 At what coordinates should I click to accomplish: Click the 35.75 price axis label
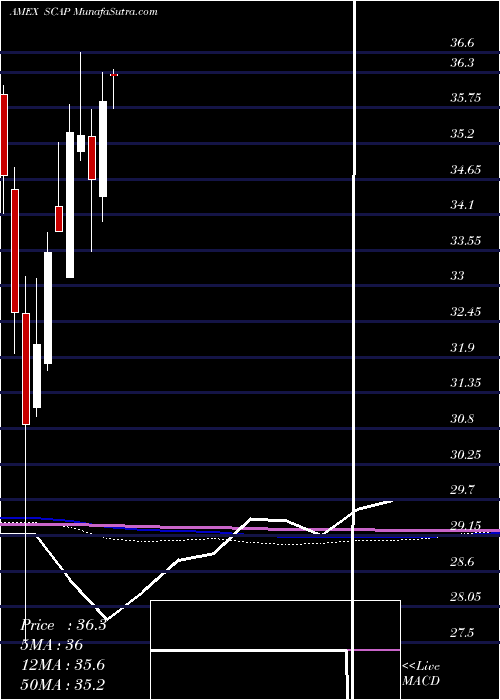tap(466, 98)
